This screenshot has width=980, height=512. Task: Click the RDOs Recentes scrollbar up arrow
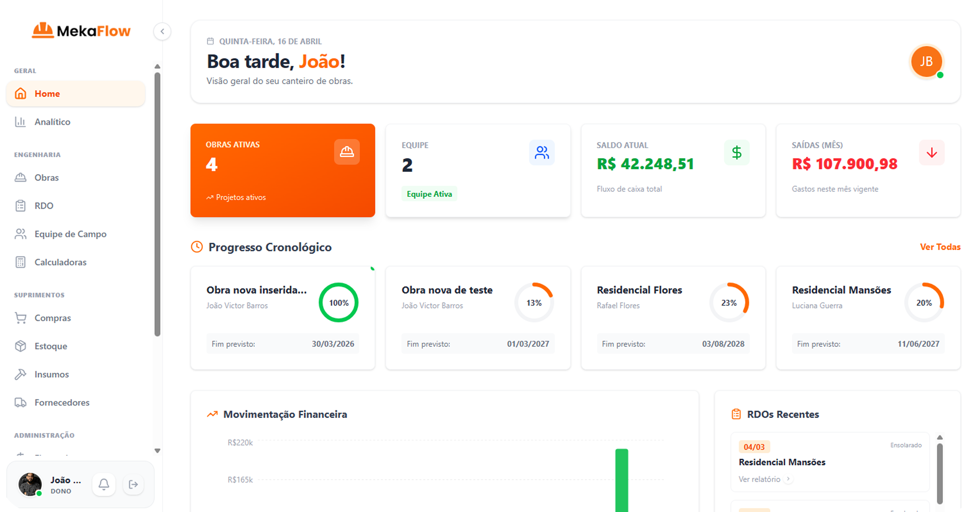pos(940,437)
